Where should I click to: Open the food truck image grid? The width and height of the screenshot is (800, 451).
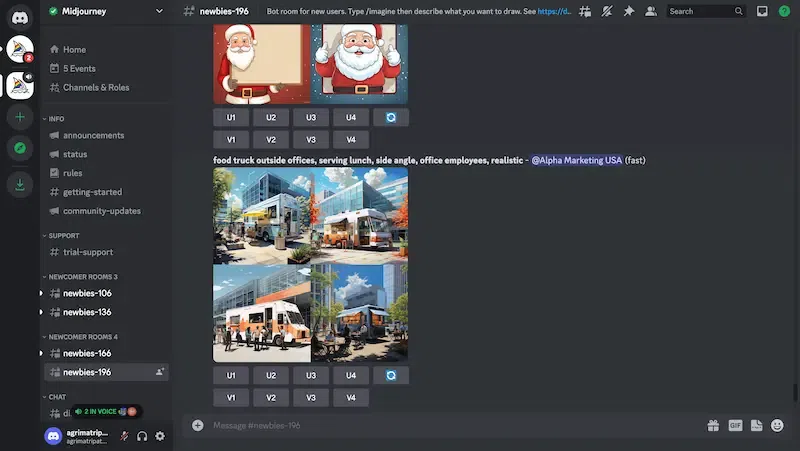click(x=310, y=265)
